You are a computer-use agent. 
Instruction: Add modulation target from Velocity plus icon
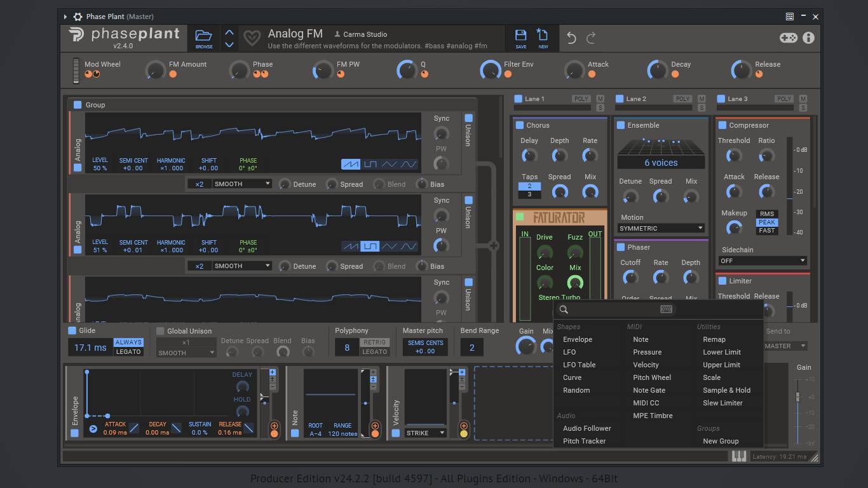click(x=463, y=426)
